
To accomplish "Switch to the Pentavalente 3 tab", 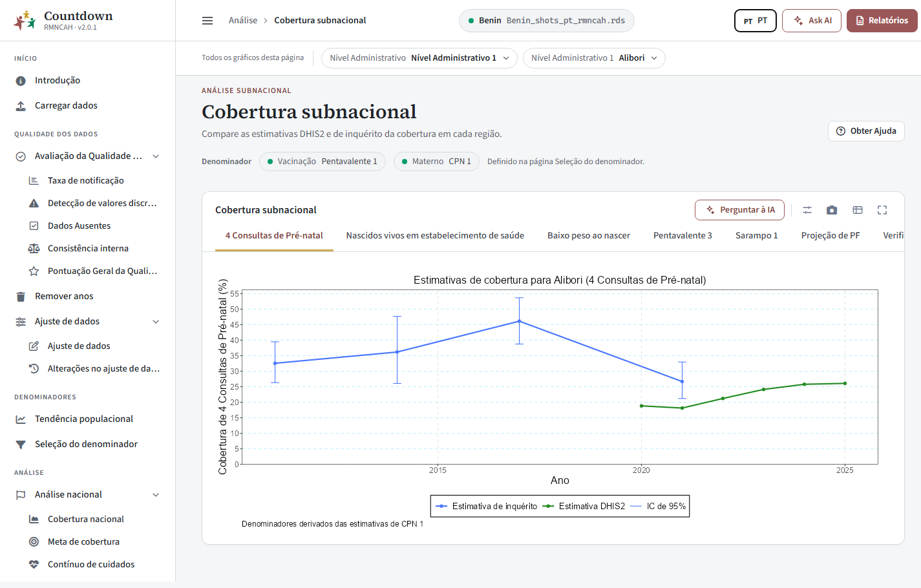I will pos(683,236).
